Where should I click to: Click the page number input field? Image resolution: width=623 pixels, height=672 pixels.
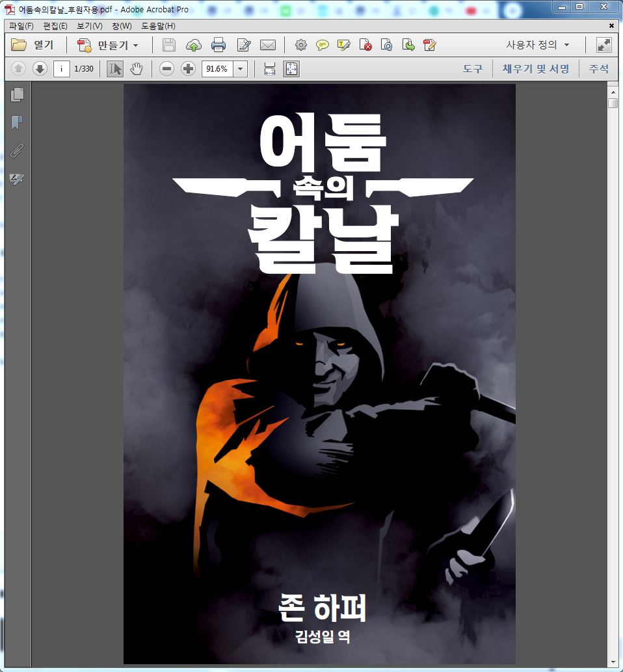(x=62, y=69)
